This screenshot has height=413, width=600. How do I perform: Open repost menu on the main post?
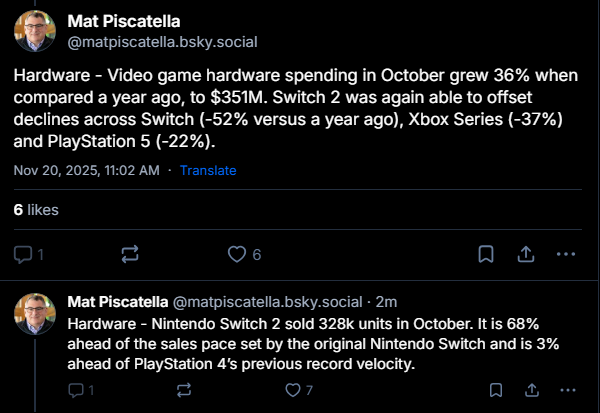click(129, 254)
